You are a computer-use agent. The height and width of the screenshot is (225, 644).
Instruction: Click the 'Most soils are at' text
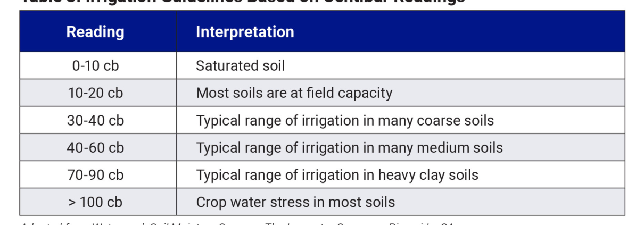pos(250,93)
